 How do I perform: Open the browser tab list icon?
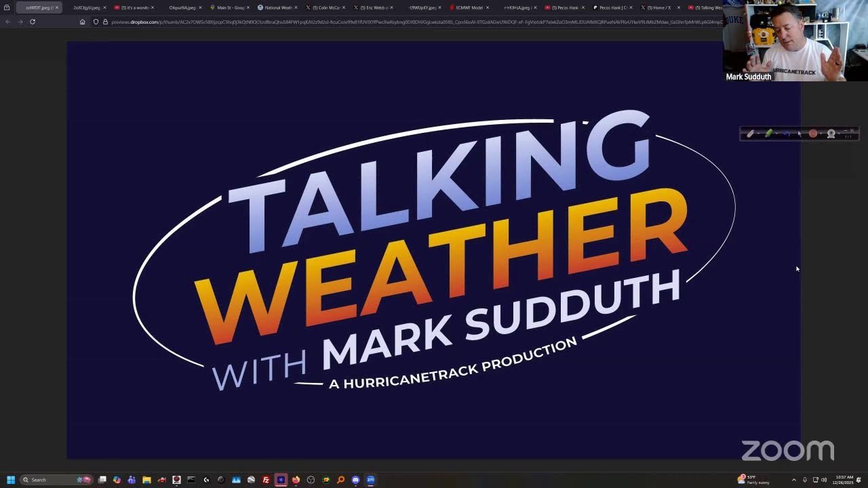(7, 7)
